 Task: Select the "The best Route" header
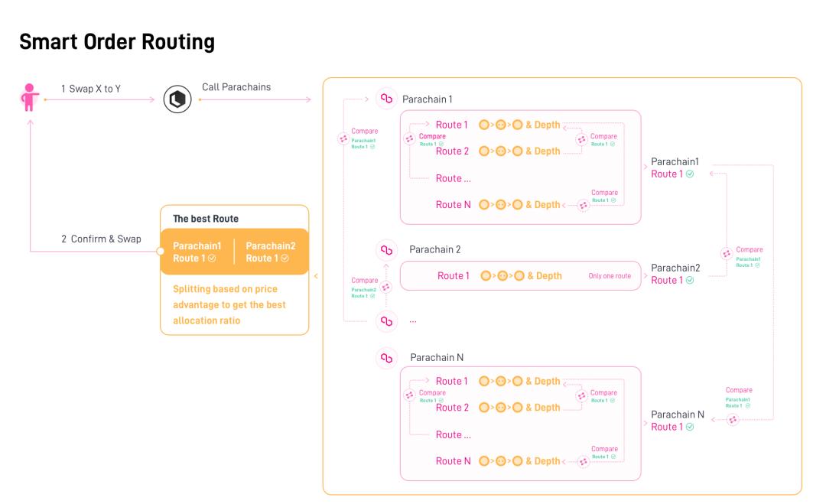206,219
